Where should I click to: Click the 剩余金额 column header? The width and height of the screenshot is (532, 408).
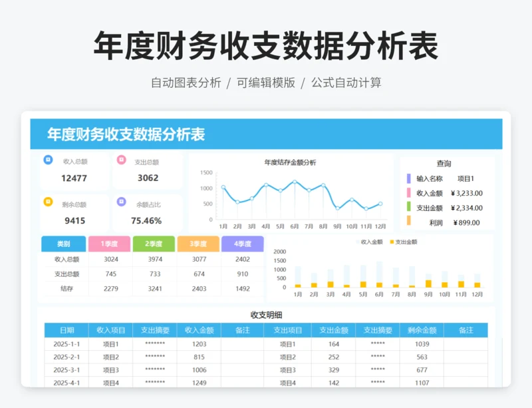(422, 330)
